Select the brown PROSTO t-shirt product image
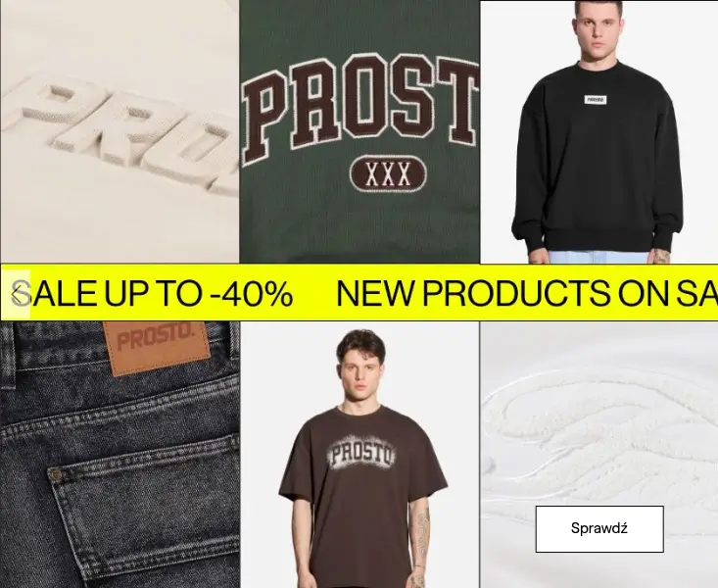The height and width of the screenshot is (588, 718). [359, 455]
